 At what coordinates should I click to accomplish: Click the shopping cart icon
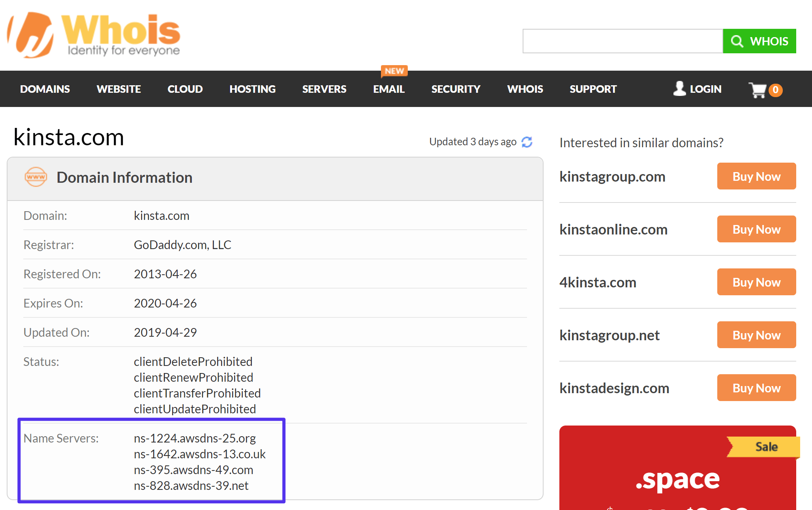759,89
